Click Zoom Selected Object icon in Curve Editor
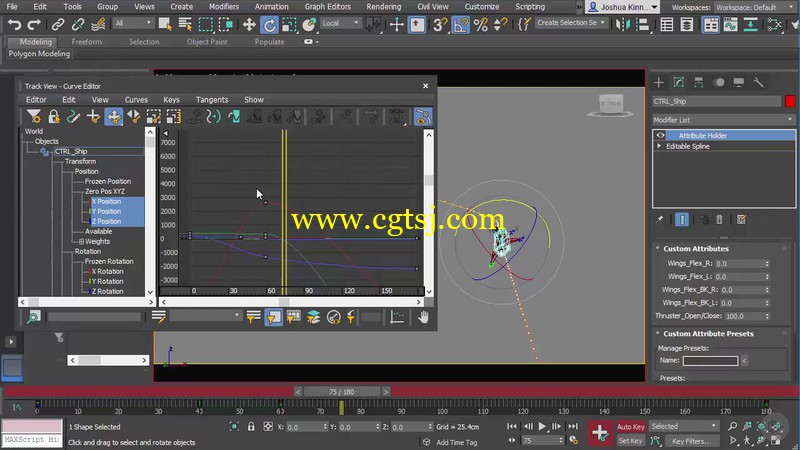800x450 pixels. tap(34, 317)
